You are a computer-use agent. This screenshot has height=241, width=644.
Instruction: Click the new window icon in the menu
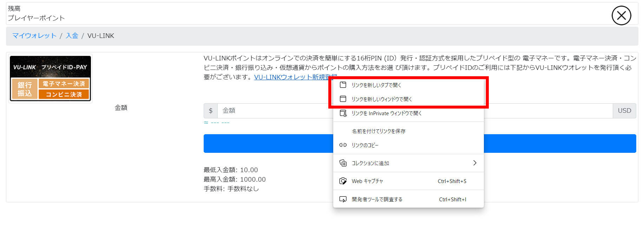click(x=343, y=99)
